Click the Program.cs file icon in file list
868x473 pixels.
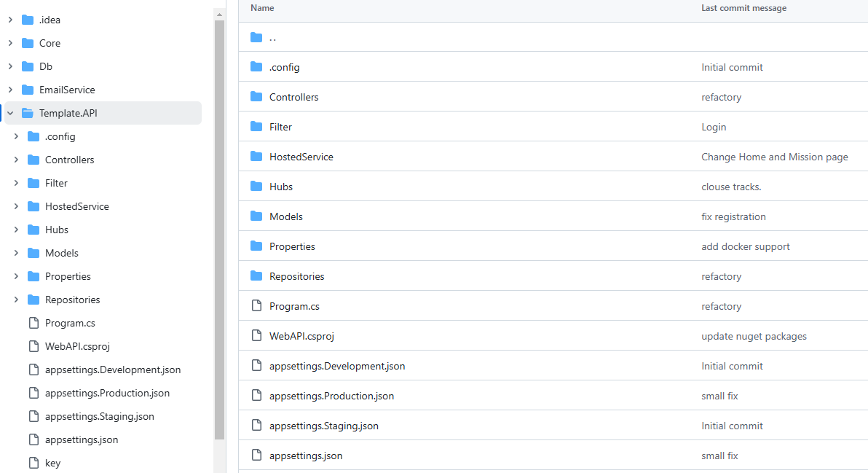pos(256,306)
